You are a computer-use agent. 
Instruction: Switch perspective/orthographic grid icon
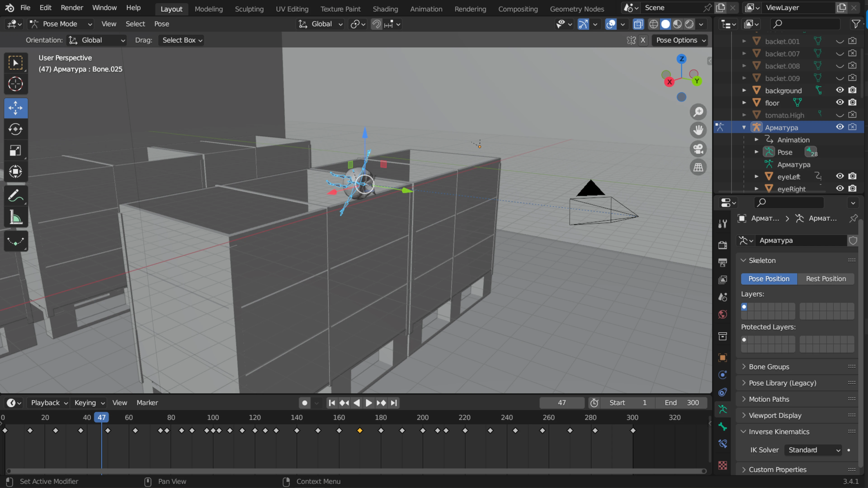tap(698, 167)
